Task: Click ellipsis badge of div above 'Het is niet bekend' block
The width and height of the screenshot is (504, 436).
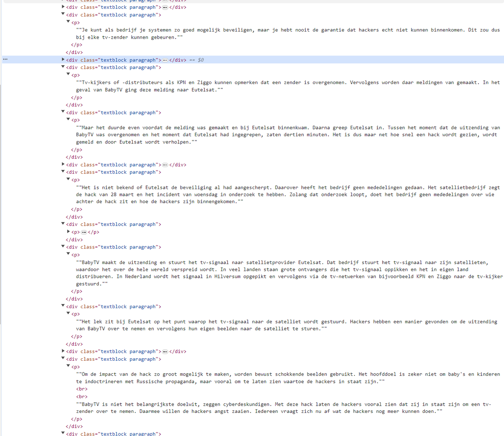Action: tap(165, 165)
